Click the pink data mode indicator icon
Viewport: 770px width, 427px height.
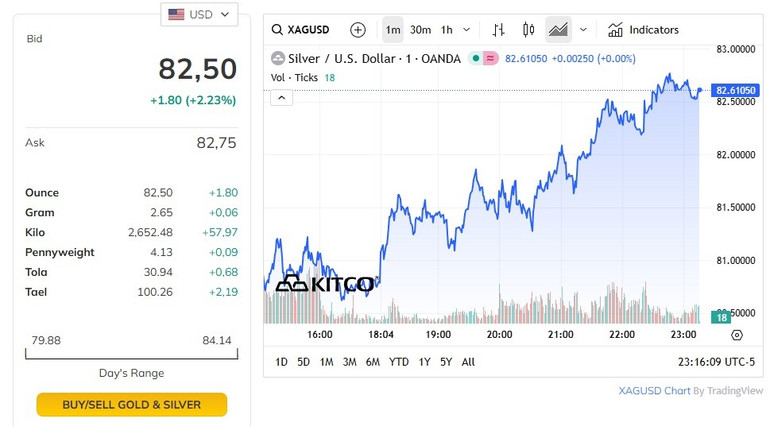[491, 59]
